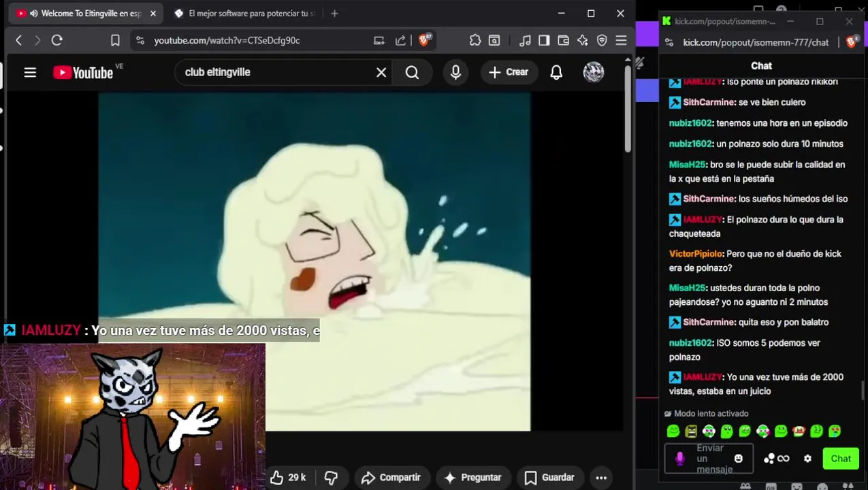Clear the 'club eltingville' search text
This screenshot has height=490, width=868.
point(381,72)
